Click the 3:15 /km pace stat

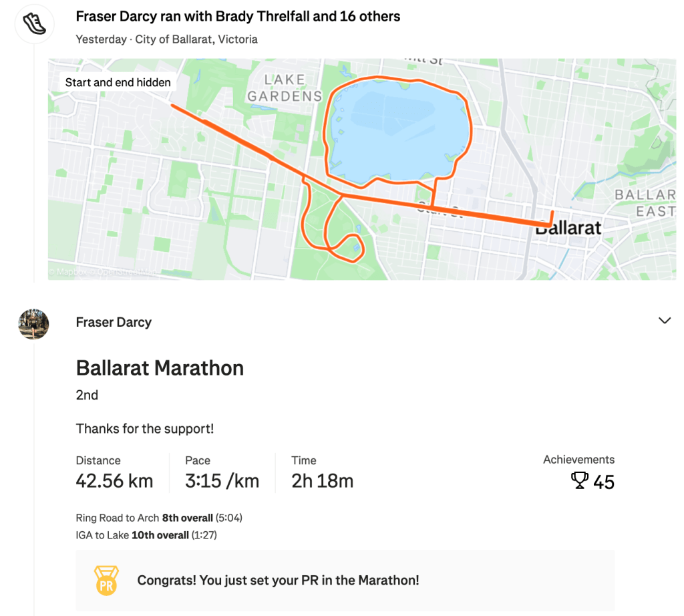point(222,481)
